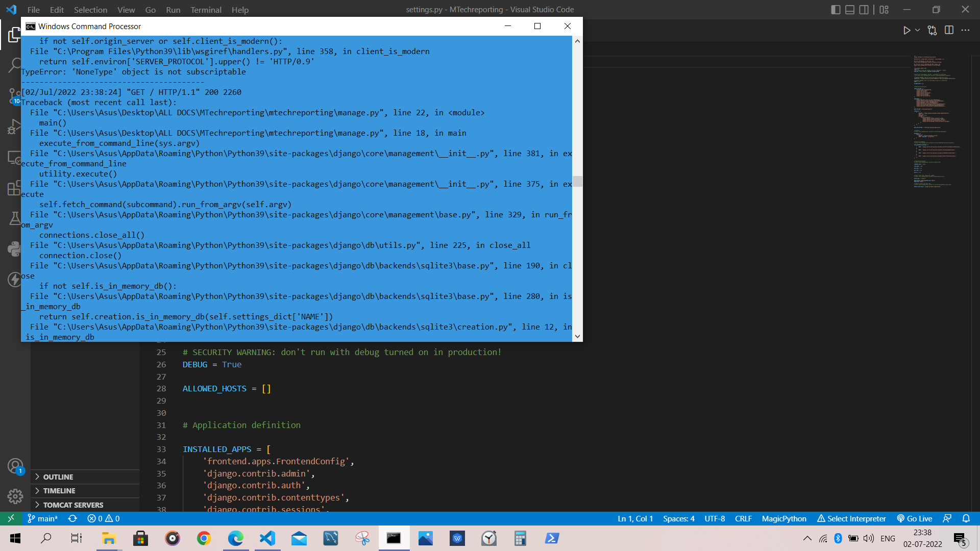The width and height of the screenshot is (980, 551).
Task: Toggle Panel layout icon
Action: pyautogui.click(x=850, y=10)
